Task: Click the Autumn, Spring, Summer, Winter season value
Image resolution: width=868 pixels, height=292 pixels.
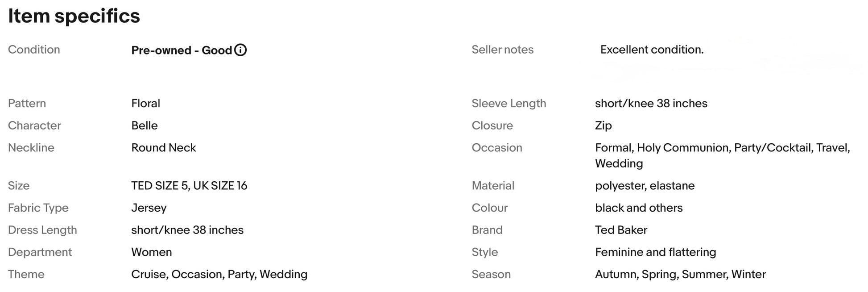Action: click(680, 274)
